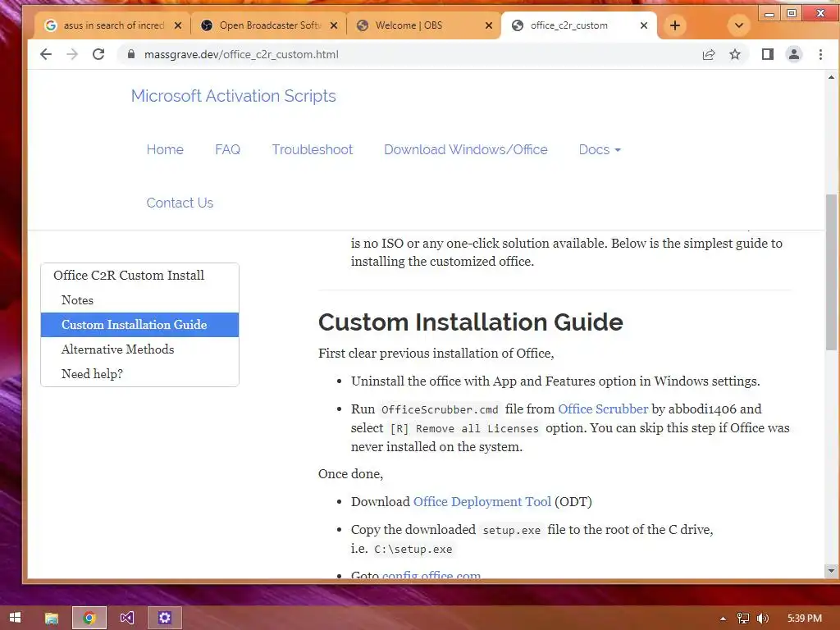This screenshot has height=630, width=840.
Task: Open Microsoft Activation Scripts site title
Action: [x=234, y=96]
